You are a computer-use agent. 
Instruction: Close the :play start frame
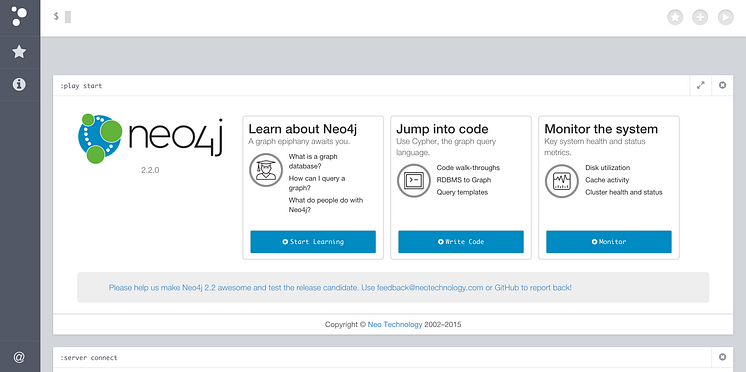(722, 86)
